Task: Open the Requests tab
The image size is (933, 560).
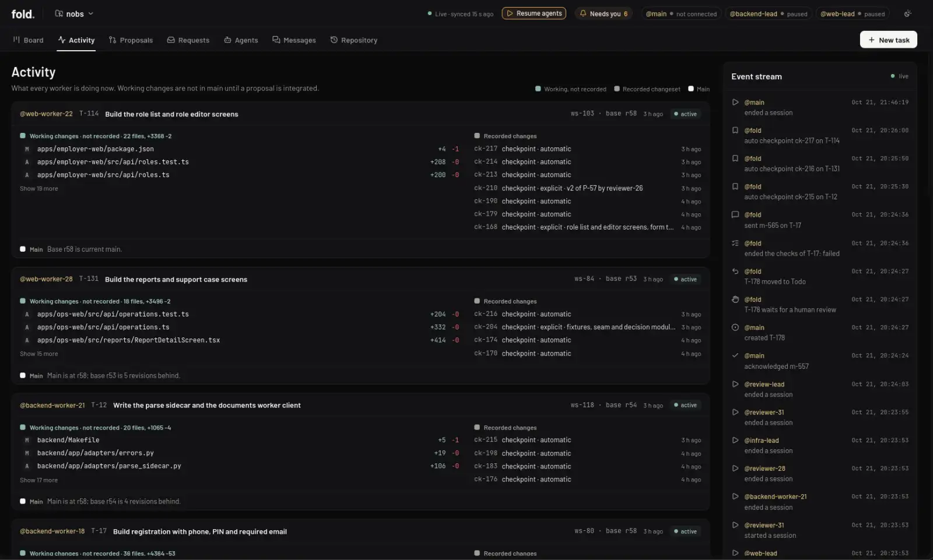Action: pyautogui.click(x=188, y=40)
